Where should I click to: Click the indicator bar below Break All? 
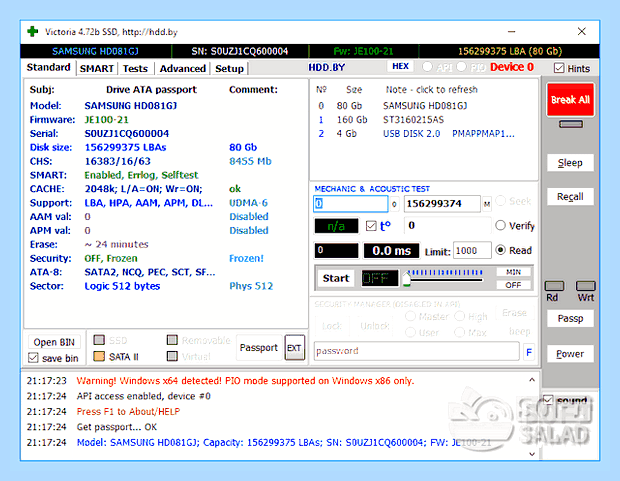(x=570, y=124)
